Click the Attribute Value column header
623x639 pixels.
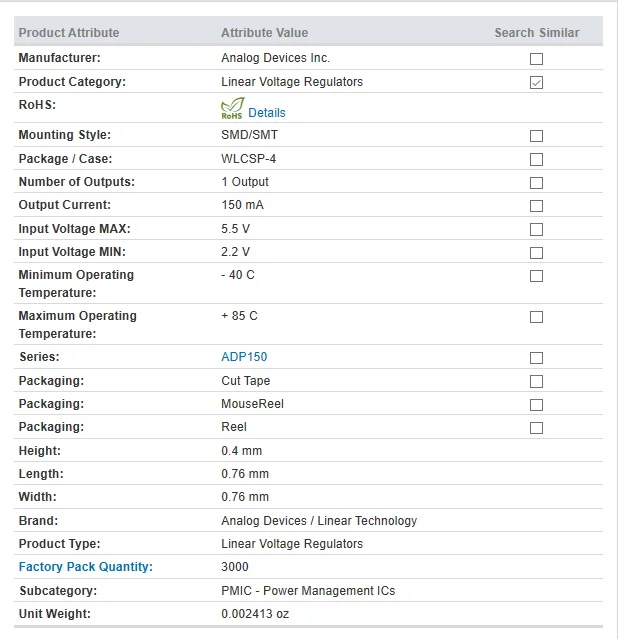(264, 33)
